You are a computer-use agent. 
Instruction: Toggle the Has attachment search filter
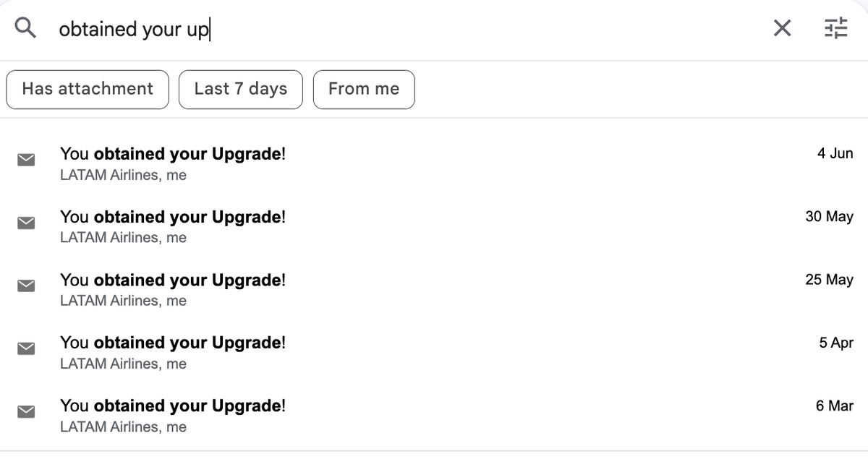(87, 89)
